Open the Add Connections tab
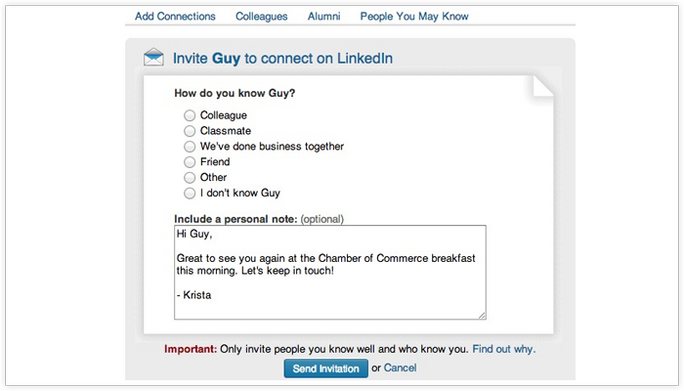The height and width of the screenshot is (391, 684). tap(175, 17)
